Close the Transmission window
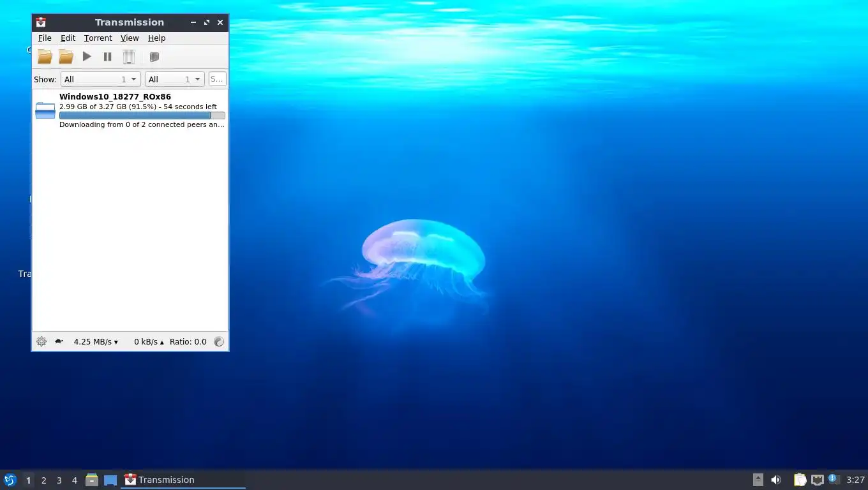868x490 pixels. pyautogui.click(x=220, y=22)
